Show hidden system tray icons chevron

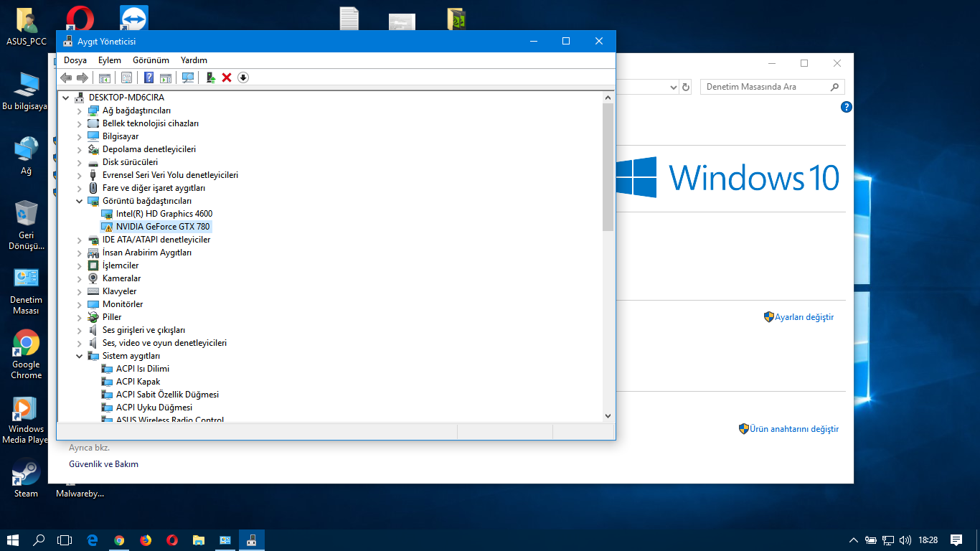pos(853,540)
